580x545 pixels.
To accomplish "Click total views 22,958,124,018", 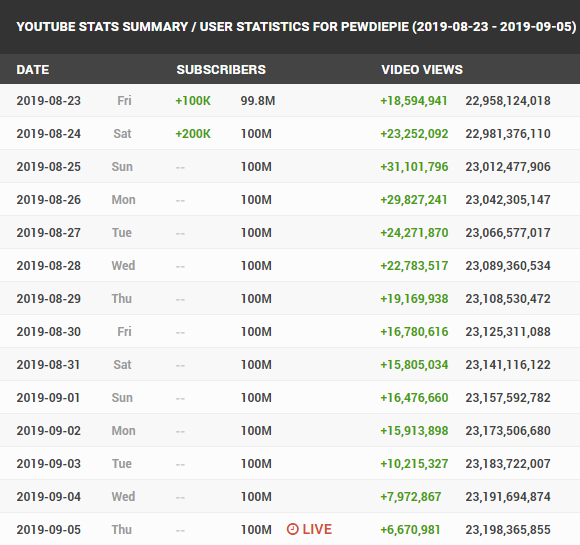I will click(x=508, y=101).
